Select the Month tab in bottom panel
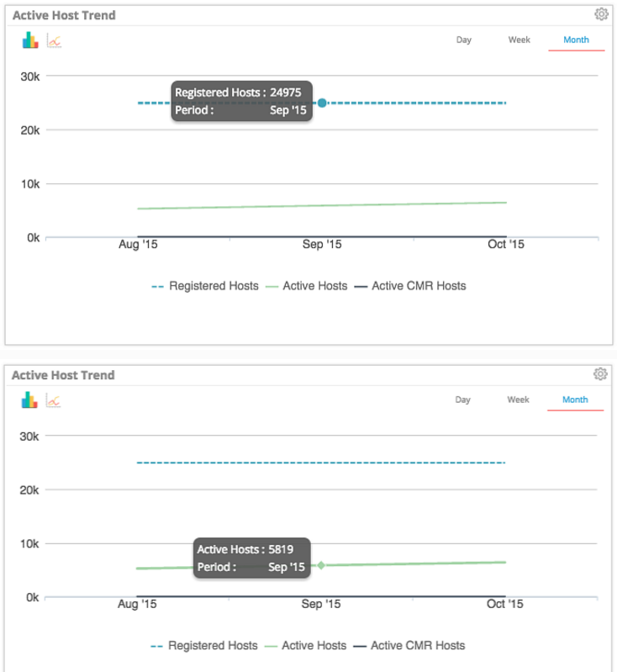 coord(576,399)
